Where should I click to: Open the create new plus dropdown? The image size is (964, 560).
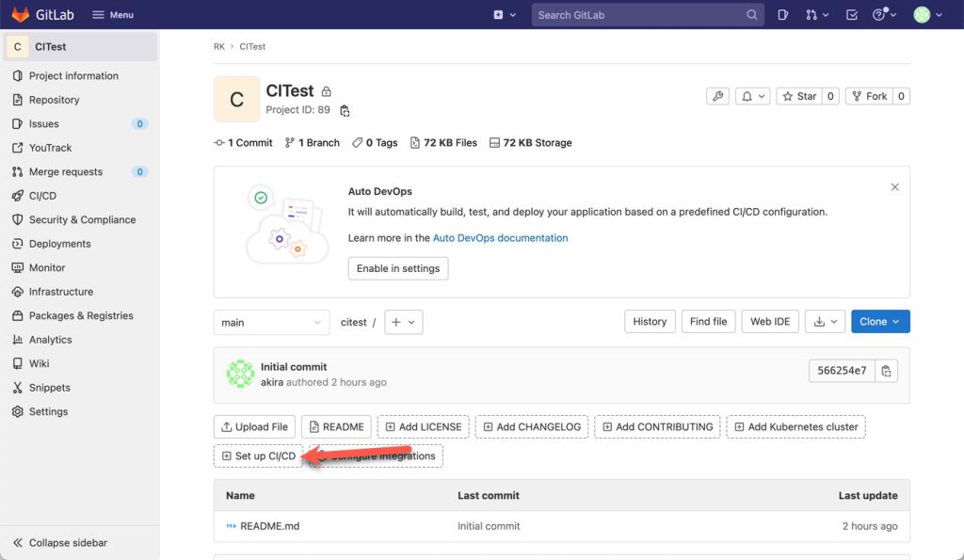[505, 15]
